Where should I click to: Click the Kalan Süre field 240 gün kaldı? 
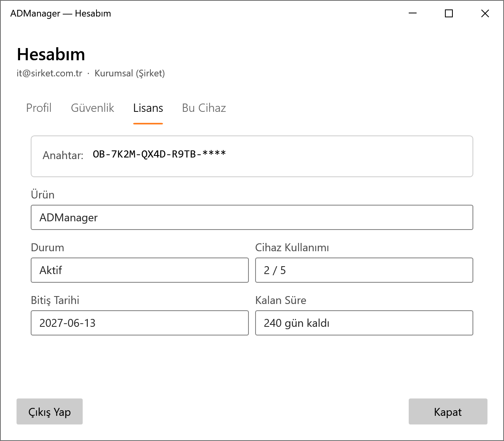tap(364, 323)
